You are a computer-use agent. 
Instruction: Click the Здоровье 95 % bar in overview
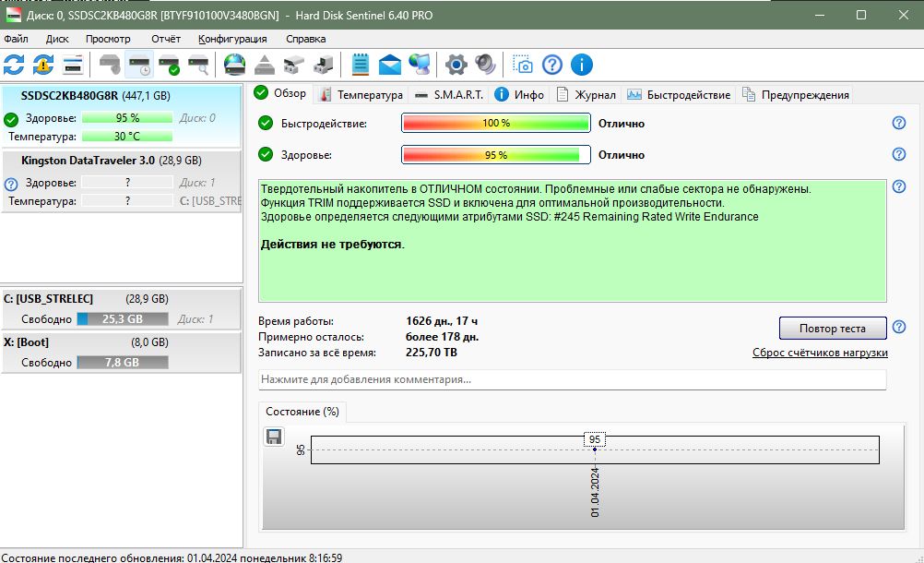(x=495, y=155)
